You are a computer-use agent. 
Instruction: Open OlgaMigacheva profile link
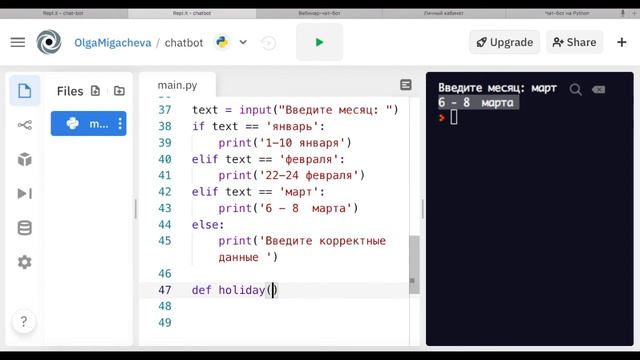coord(113,42)
